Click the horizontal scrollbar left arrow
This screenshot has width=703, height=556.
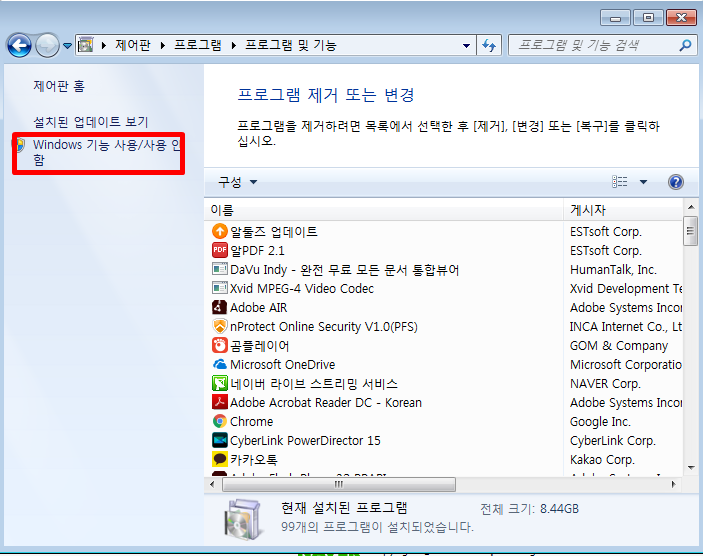212,484
